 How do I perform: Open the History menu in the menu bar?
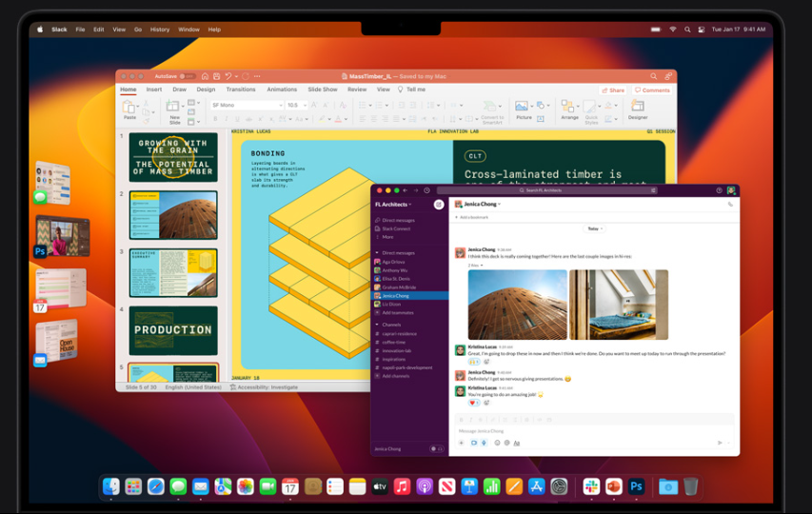160,30
